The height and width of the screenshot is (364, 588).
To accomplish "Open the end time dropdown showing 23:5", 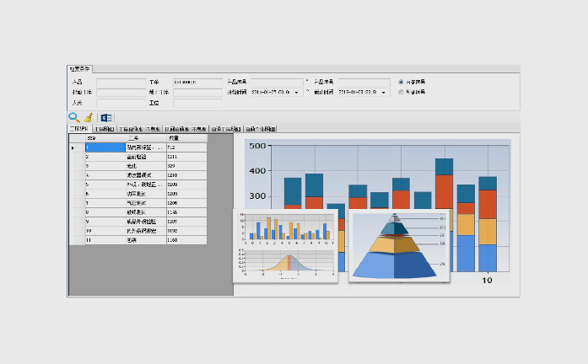I will click(x=384, y=92).
